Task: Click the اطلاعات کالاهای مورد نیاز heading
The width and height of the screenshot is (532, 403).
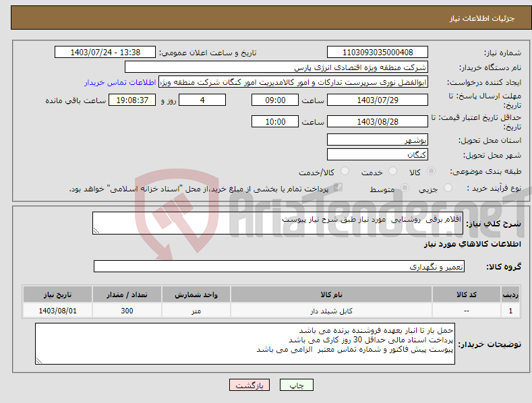Action: click(x=472, y=244)
